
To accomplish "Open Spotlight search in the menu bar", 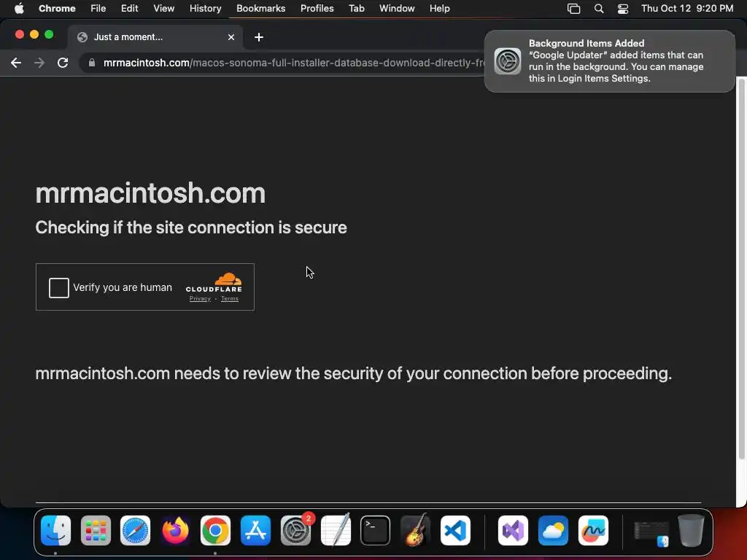I will [x=599, y=9].
